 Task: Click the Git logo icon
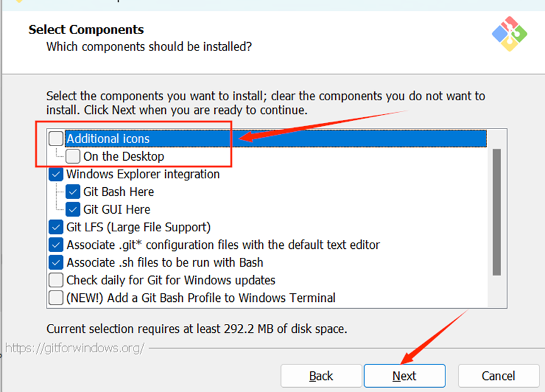click(x=509, y=33)
